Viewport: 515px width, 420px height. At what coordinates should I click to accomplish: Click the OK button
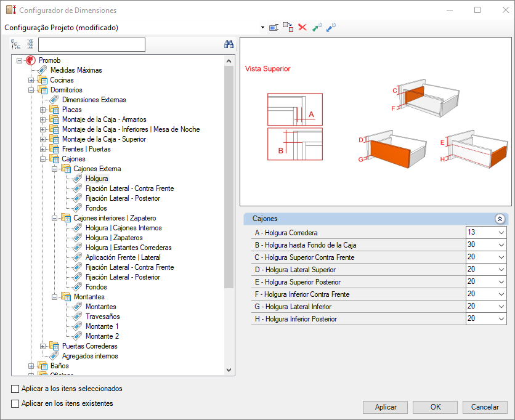click(435, 407)
